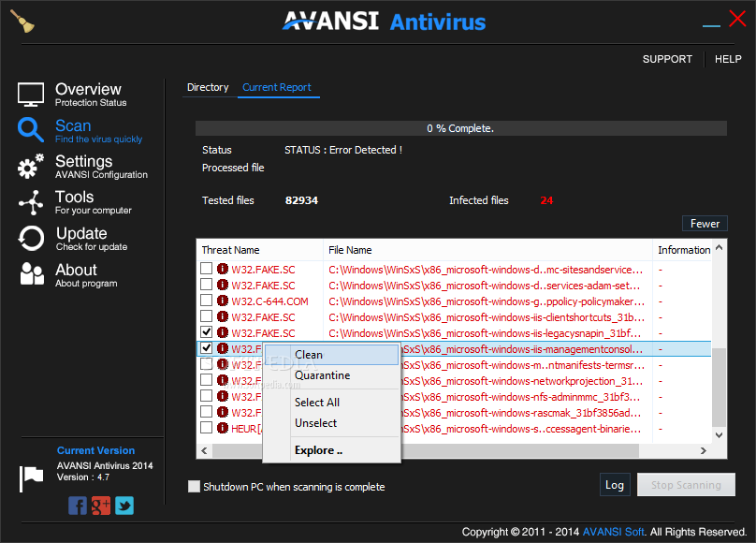The height and width of the screenshot is (543, 756).
Task: Choose Select All in context menu
Action: (331, 403)
